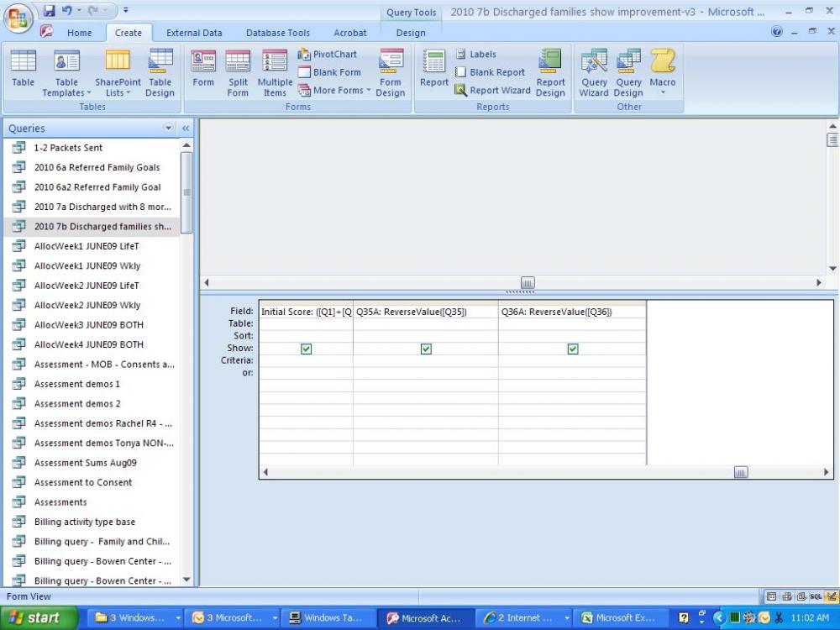Click Criteria cell under Q36A column
Image resolution: width=840 pixels, height=630 pixels.
point(572,360)
